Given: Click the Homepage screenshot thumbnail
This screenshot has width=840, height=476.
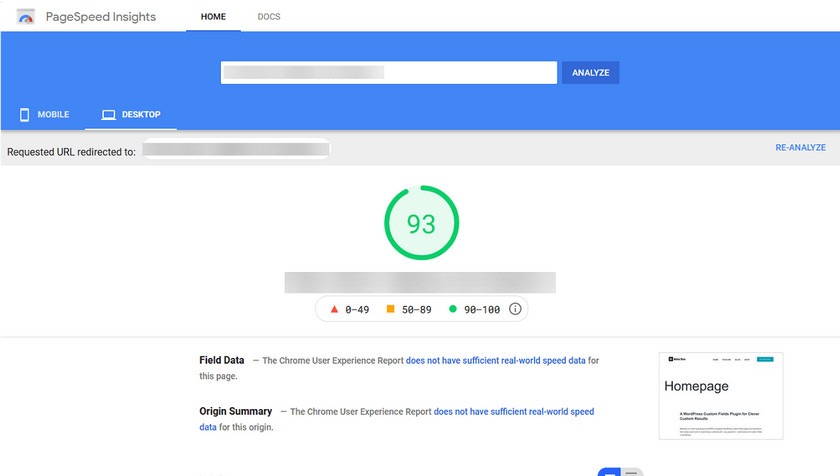Looking at the screenshot, I should click(721, 395).
